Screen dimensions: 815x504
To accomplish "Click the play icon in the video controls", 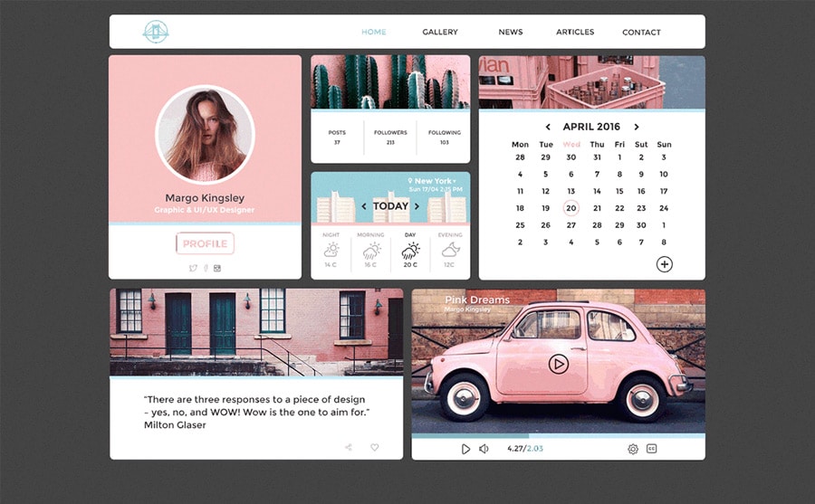I will click(465, 449).
